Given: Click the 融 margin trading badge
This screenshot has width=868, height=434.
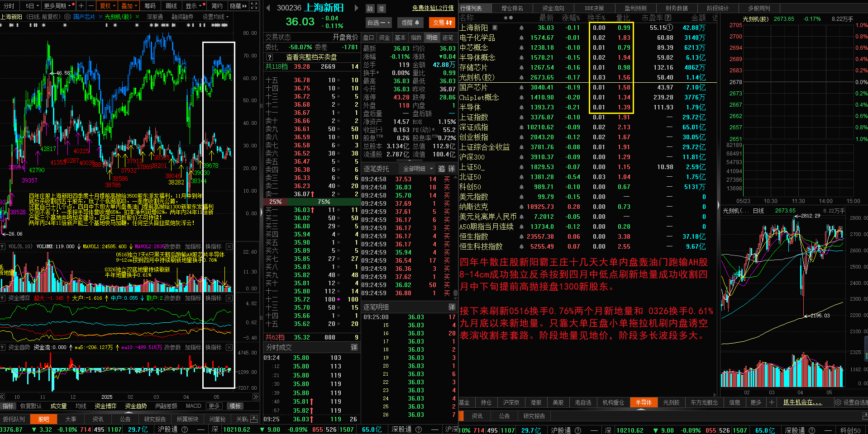Looking at the screenshot, I should pyautogui.click(x=370, y=9).
